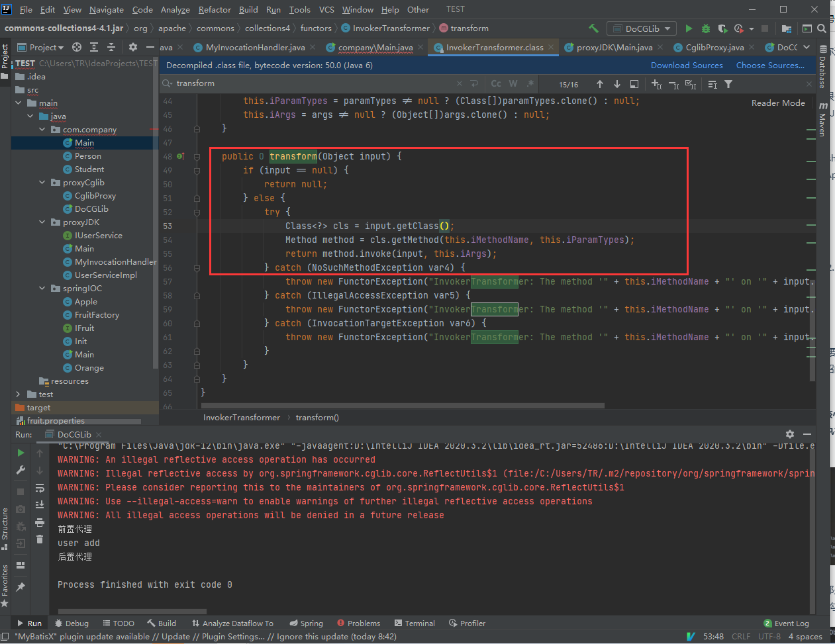
Task: Select all occurrences icon in find bar
Action: point(691,84)
